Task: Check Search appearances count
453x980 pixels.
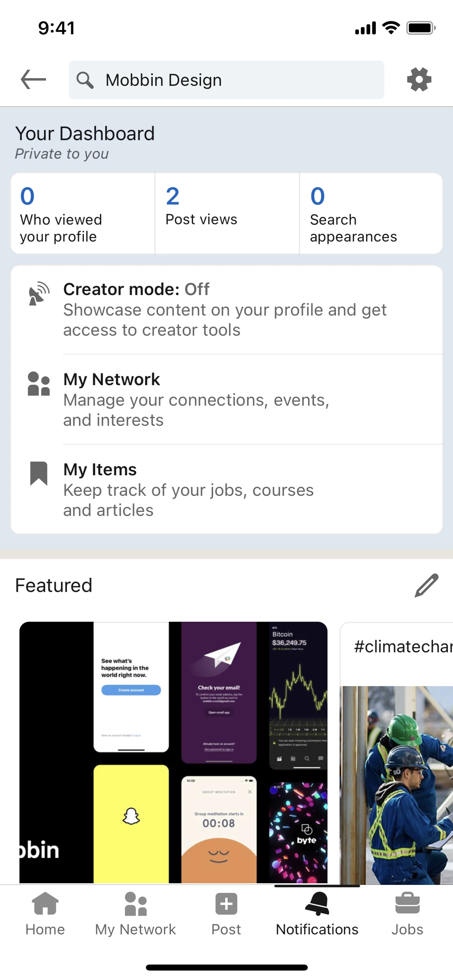Action: click(370, 214)
